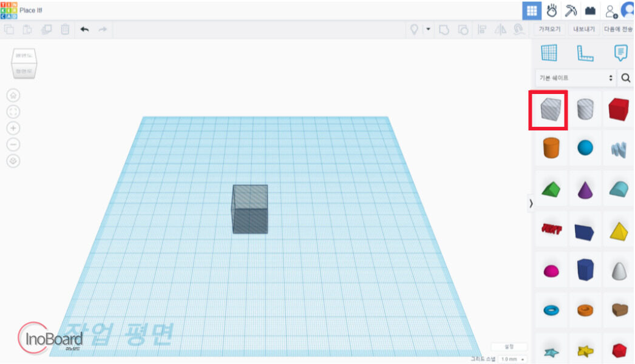This screenshot has width=635, height=364.
Task: Click the Paste icon in toolbar
Action: (27, 30)
